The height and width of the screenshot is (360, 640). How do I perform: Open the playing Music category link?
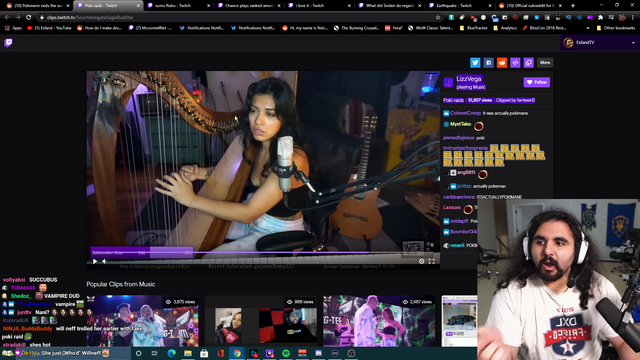tap(471, 87)
